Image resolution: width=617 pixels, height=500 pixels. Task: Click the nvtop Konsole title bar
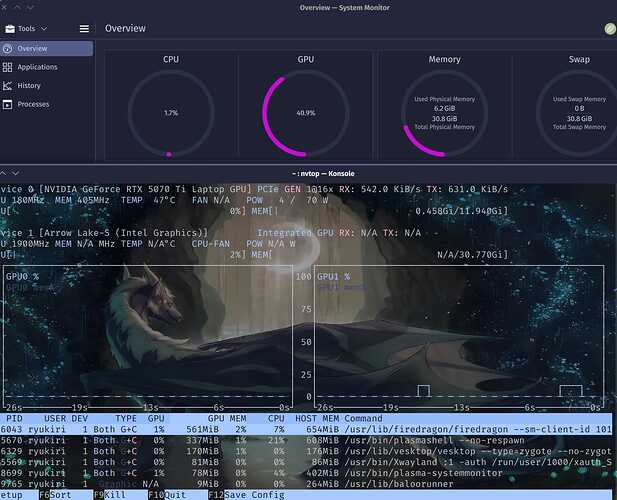tap(323, 173)
